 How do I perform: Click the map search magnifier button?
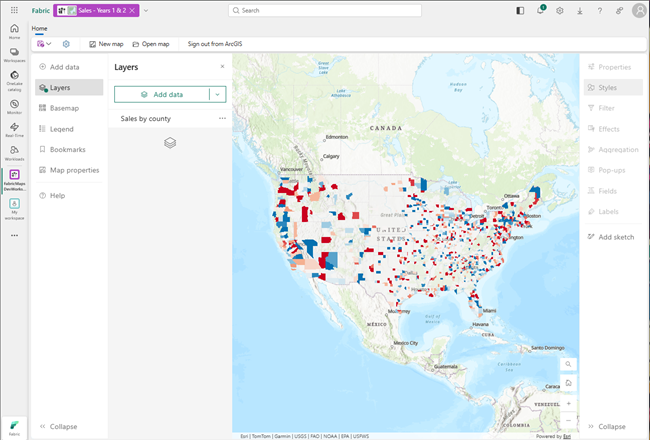point(568,364)
